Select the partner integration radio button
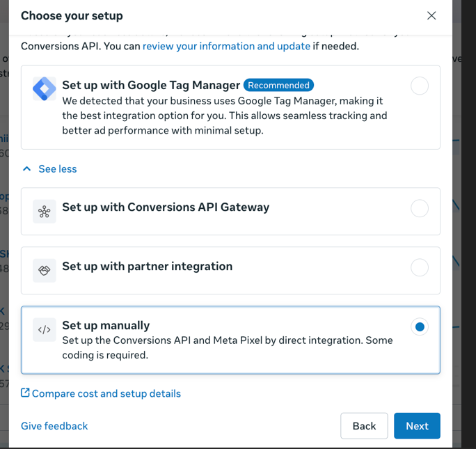 pyautogui.click(x=420, y=267)
